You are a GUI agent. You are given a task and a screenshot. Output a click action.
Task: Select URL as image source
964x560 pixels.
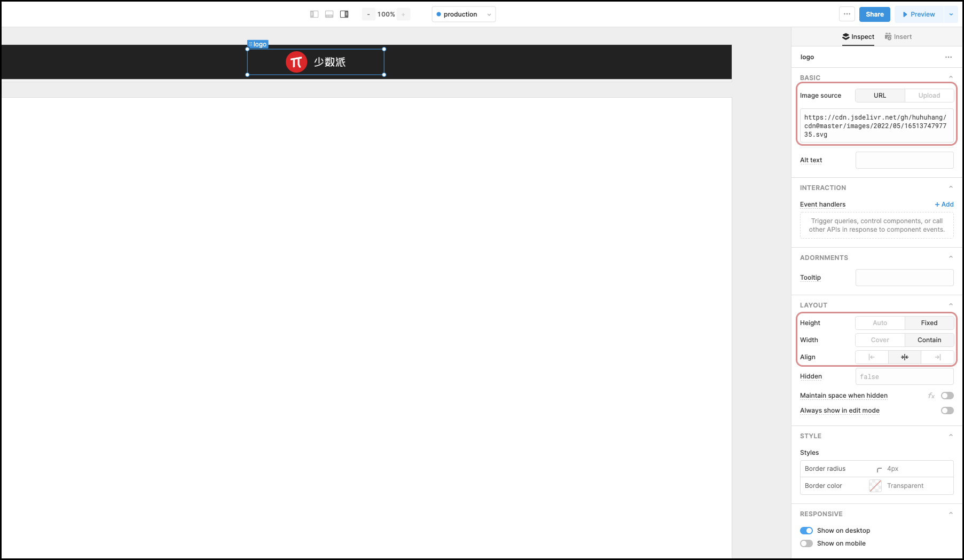point(880,96)
